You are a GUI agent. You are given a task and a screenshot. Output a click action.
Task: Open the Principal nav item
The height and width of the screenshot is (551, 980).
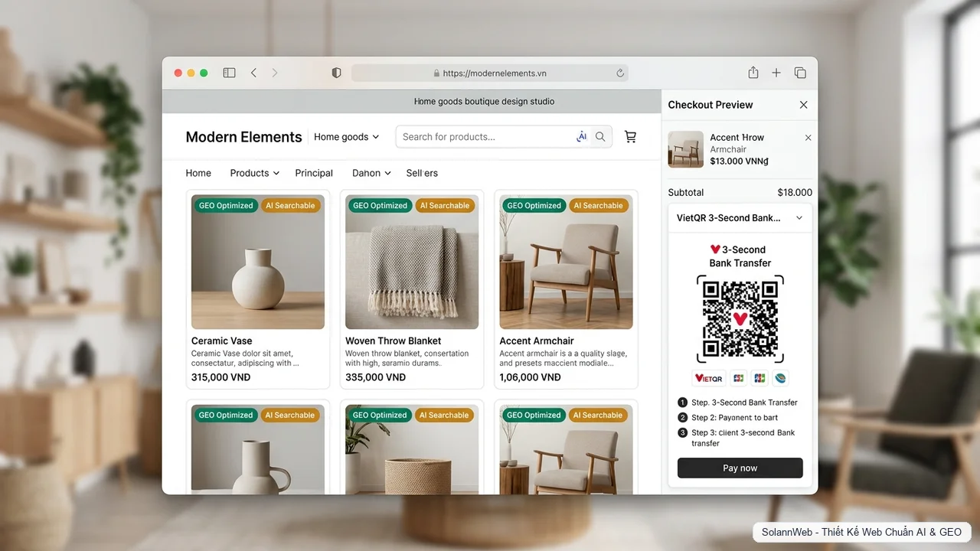pos(314,173)
